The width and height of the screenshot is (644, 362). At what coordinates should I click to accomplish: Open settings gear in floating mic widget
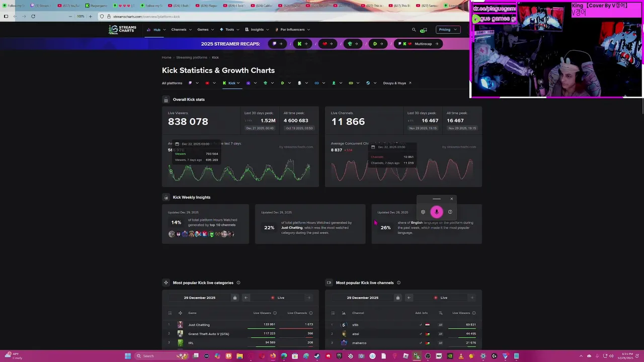(423, 212)
